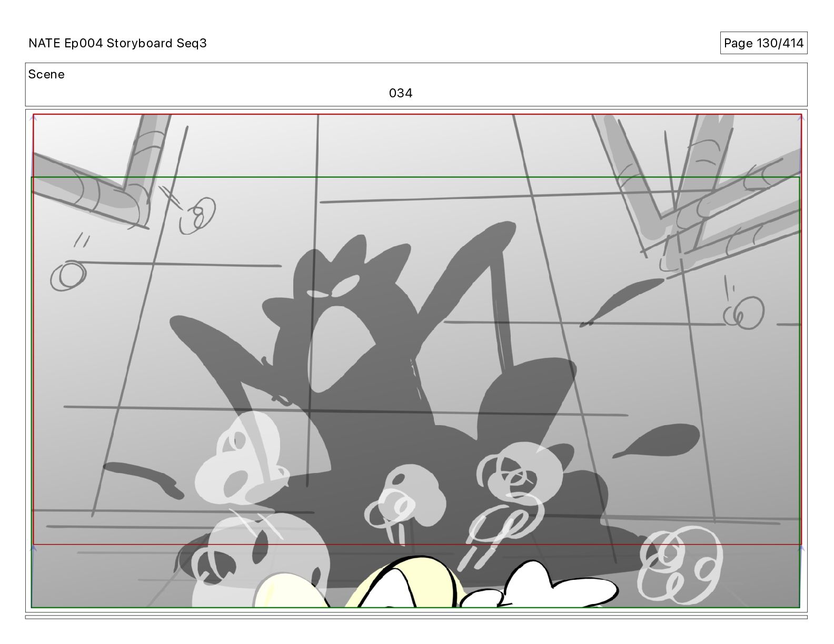Screen dimensions: 834x644
Task: Open the storyboard panel thumbnail image
Action: pyautogui.click(x=416, y=360)
